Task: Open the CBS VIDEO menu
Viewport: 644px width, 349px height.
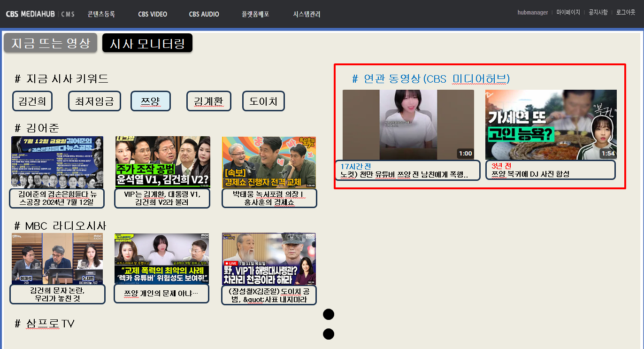Action: [x=153, y=14]
